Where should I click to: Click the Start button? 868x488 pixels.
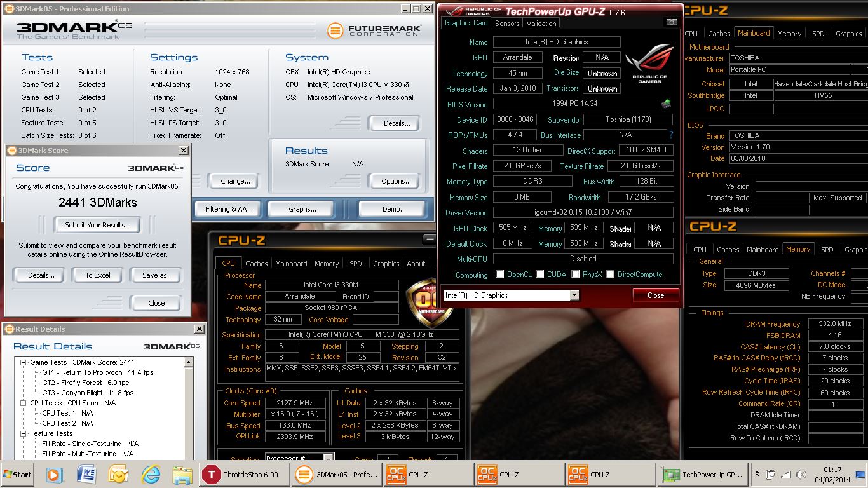pyautogui.click(x=18, y=474)
